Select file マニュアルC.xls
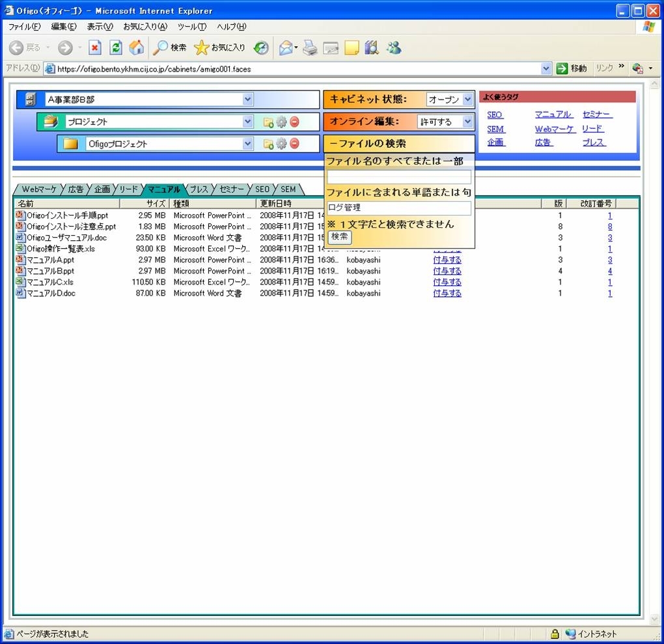 50,282
